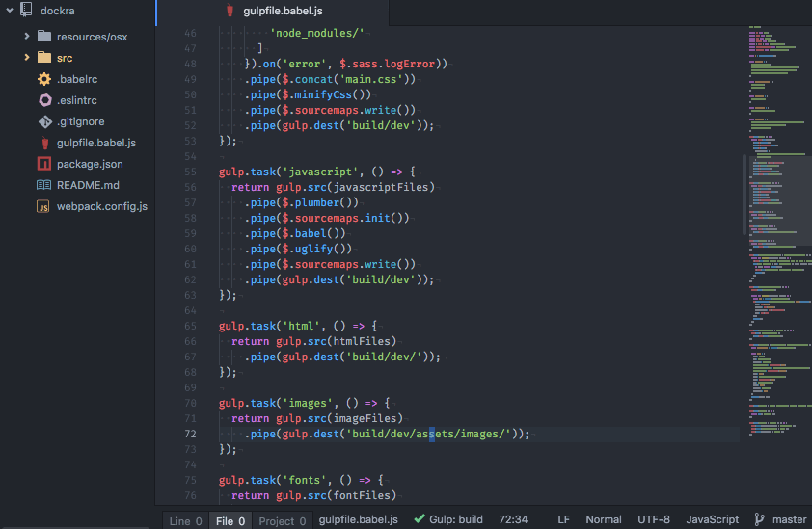Screen dimensions: 812x529
Task: Select the Project 0 linter tab
Action: click(x=283, y=520)
